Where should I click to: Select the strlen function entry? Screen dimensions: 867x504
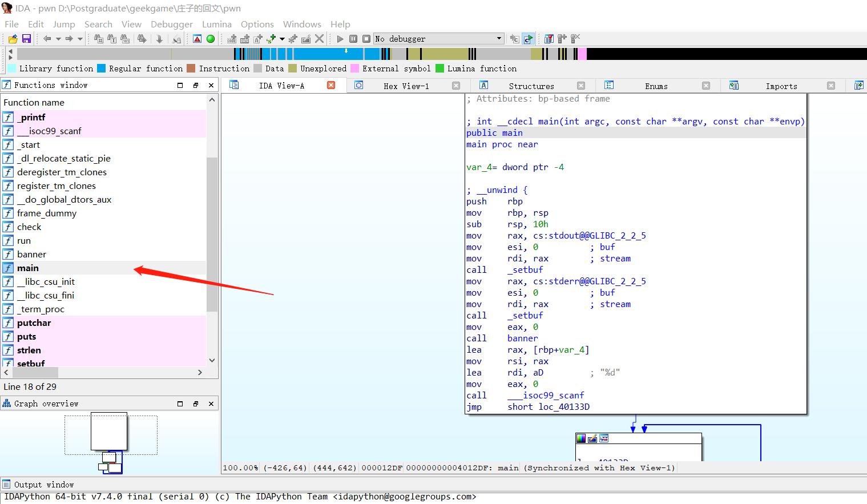(x=103, y=350)
